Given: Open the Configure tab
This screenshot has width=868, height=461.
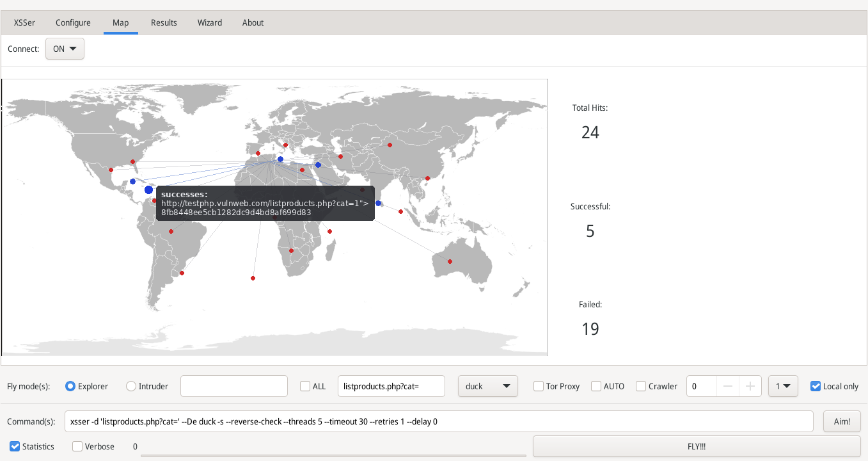Looking at the screenshot, I should point(73,22).
